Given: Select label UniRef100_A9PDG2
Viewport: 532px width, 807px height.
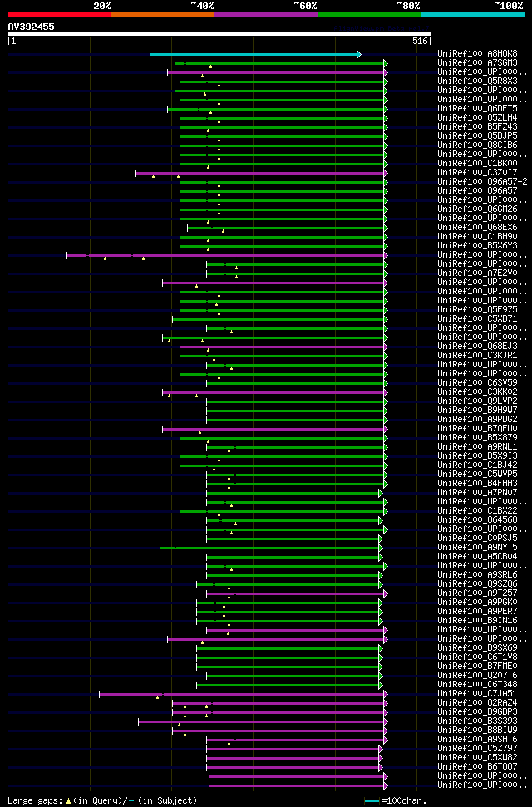Looking at the screenshot, I should (477, 419).
